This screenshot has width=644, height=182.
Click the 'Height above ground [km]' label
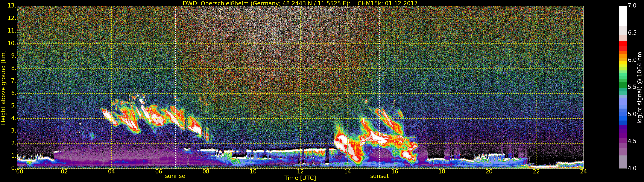(3, 88)
